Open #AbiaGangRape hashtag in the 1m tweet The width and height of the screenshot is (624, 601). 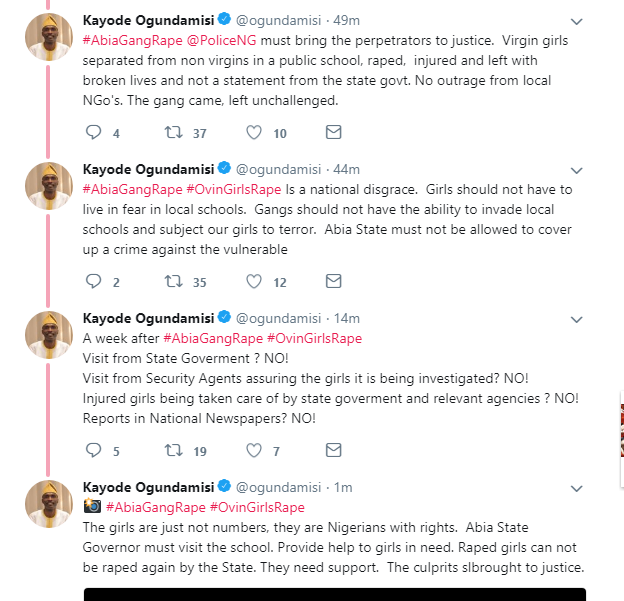(156, 507)
